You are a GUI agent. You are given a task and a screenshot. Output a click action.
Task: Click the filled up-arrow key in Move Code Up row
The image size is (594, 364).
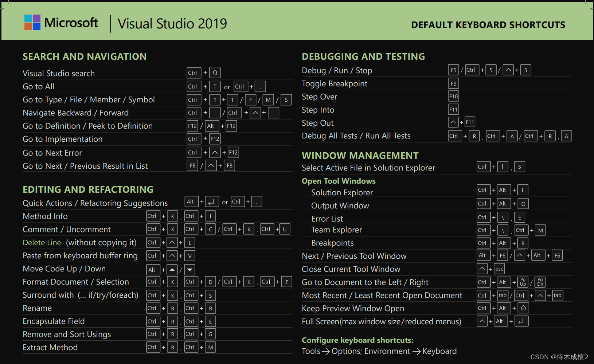[172, 270]
